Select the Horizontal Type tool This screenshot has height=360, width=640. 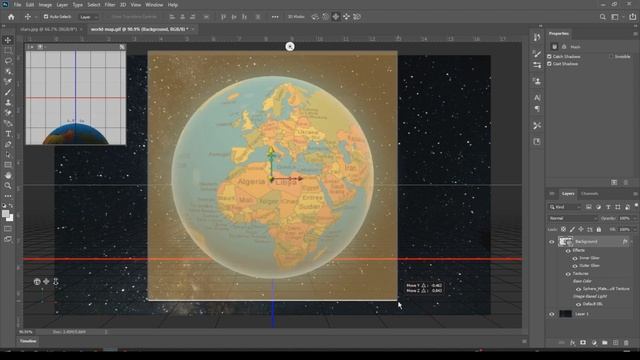tap(8, 134)
